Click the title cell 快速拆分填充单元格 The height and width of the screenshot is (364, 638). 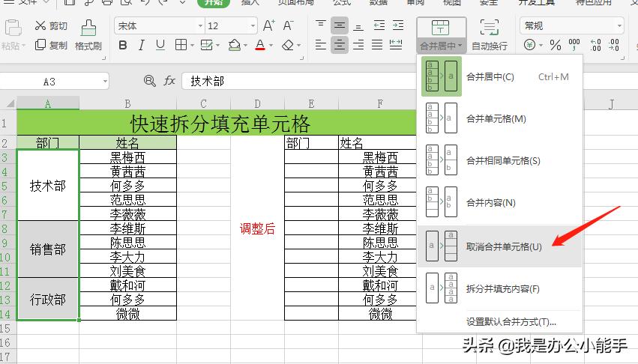click(x=220, y=123)
